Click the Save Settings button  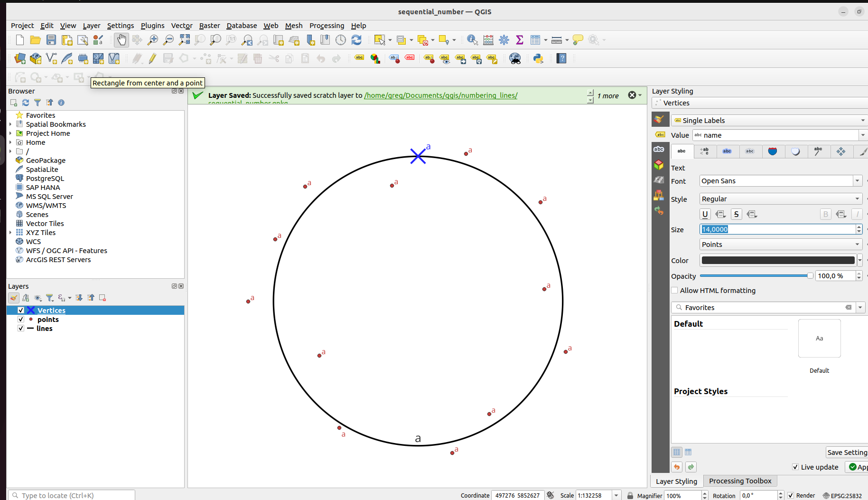(x=847, y=453)
